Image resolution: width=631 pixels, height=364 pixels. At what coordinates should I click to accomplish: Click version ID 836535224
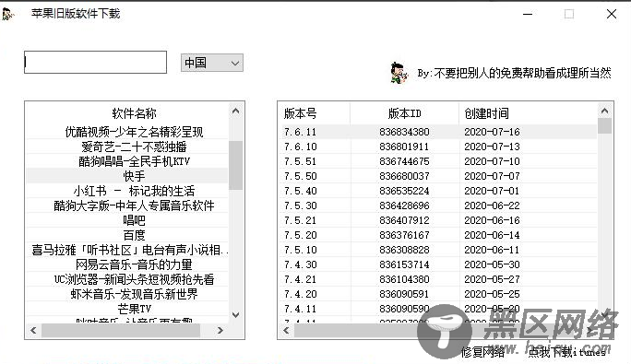pos(404,191)
